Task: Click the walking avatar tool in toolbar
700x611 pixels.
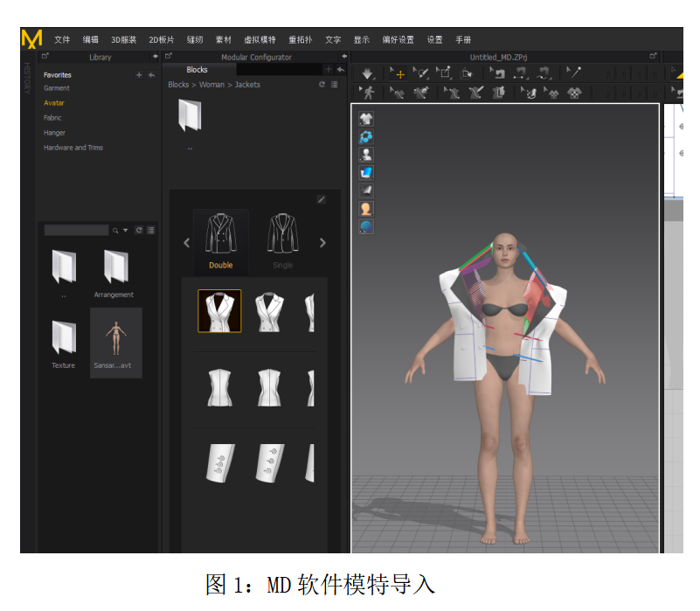Action: 368,92
